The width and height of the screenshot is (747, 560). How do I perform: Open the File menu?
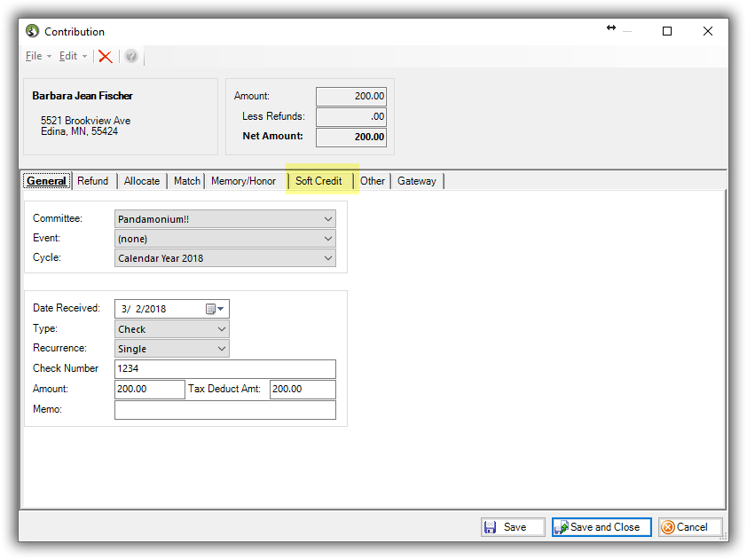34,56
